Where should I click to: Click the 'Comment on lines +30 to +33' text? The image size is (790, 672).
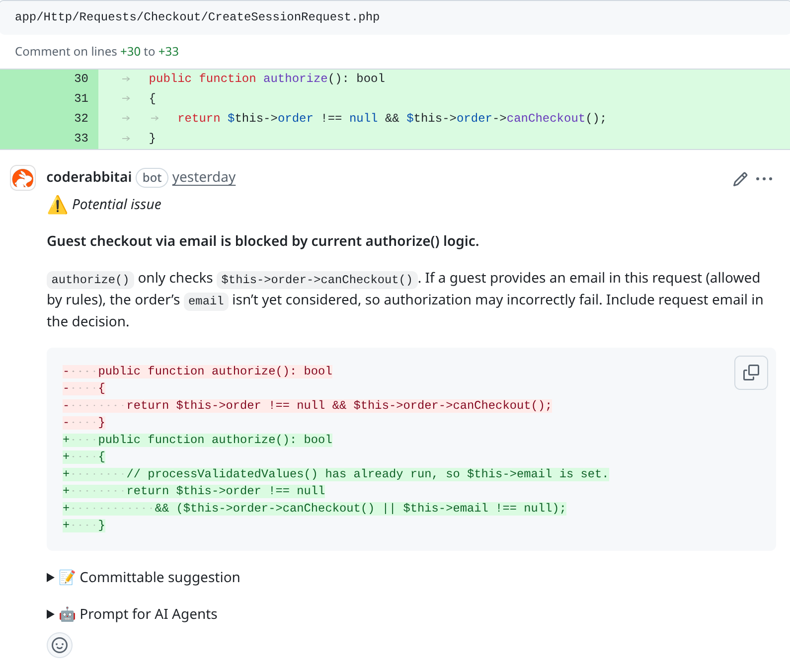coord(97,52)
